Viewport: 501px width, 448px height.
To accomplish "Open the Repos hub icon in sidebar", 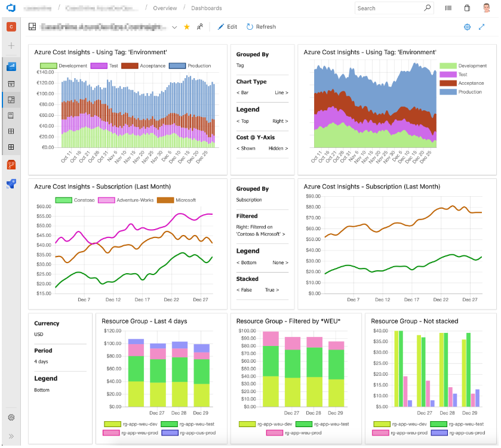I will pos(11,165).
